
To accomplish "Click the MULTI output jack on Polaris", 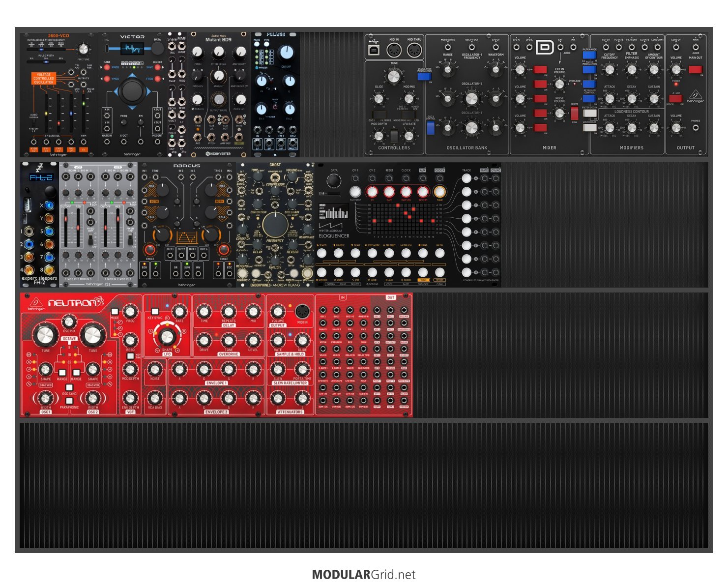I will tap(293, 142).
